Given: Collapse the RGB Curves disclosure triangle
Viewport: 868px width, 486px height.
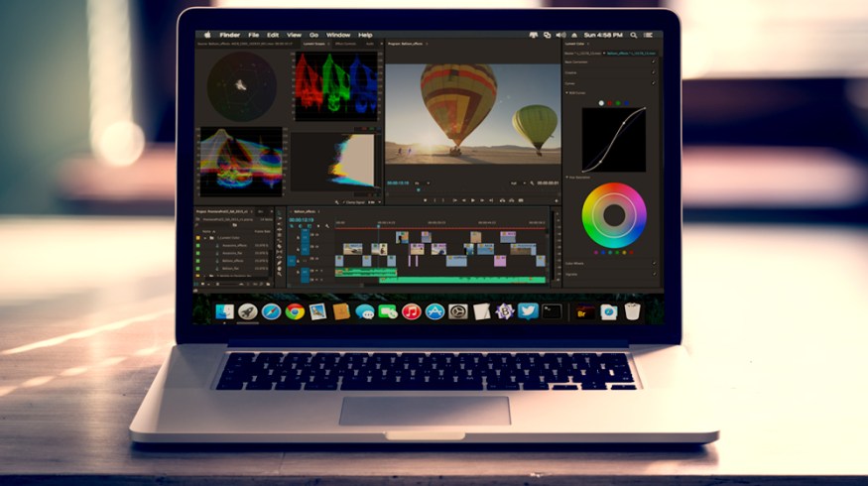Looking at the screenshot, I should pos(566,93).
